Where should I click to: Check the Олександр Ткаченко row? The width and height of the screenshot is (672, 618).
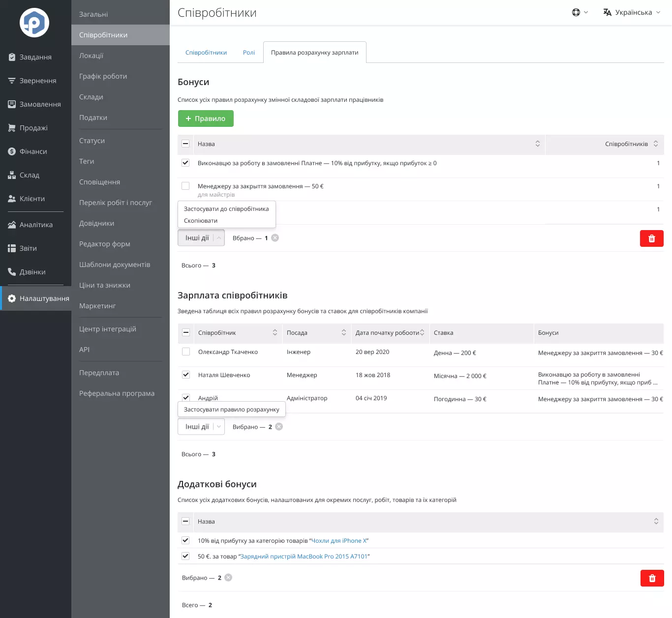click(x=186, y=352)
